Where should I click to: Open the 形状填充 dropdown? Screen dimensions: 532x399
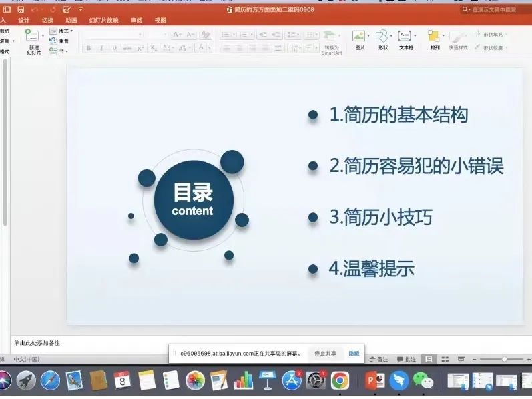493,34
